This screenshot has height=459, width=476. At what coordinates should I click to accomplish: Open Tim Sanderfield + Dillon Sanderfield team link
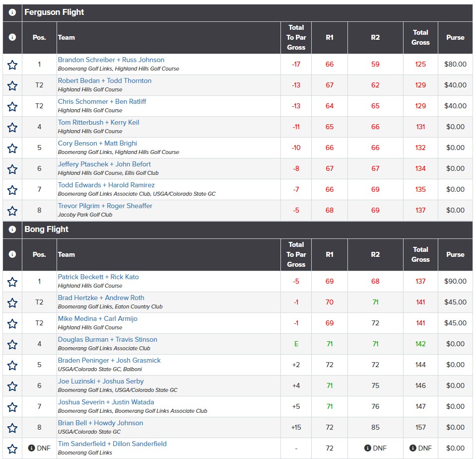(112, 444)
